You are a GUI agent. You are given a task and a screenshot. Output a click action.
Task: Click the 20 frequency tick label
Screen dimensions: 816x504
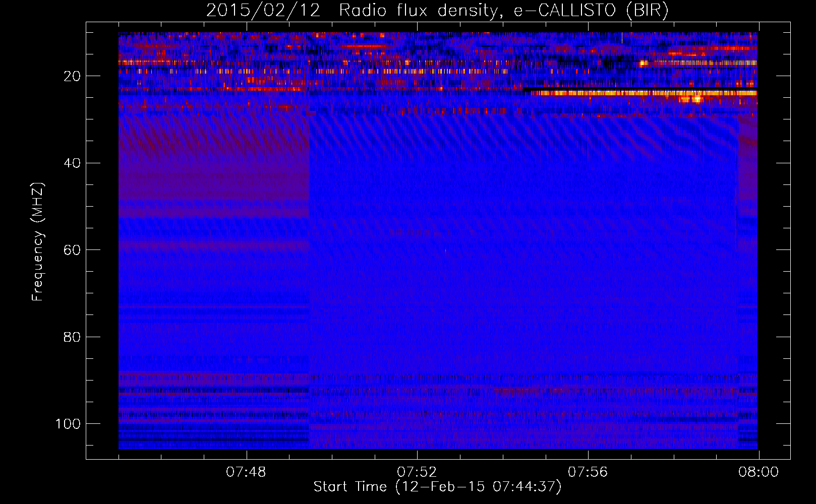(72, 76)
